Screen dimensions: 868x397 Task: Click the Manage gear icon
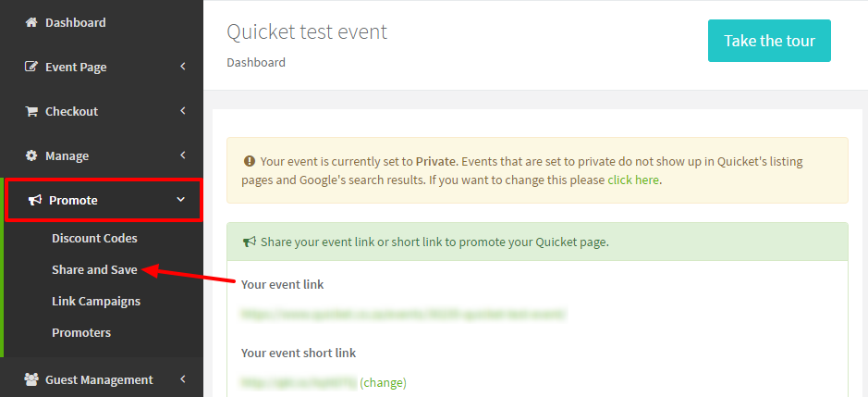pos(31,155)
